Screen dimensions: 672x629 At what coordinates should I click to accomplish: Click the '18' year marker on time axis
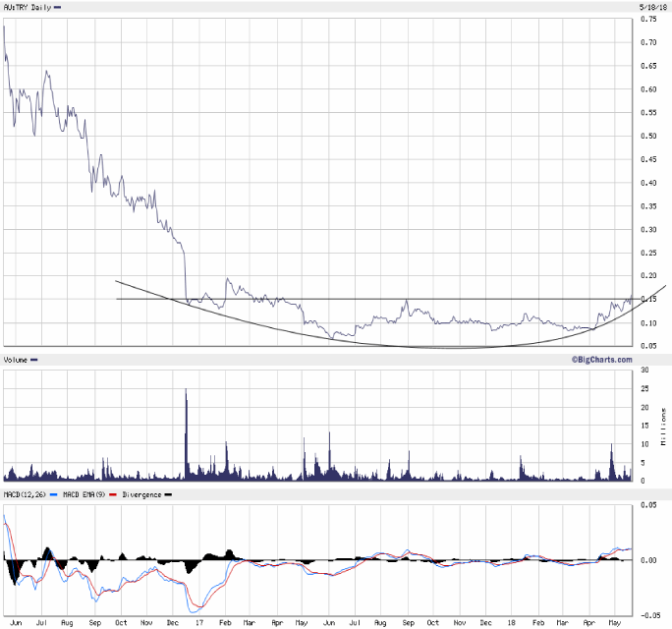pyautogui.click(x=513, y=622)
